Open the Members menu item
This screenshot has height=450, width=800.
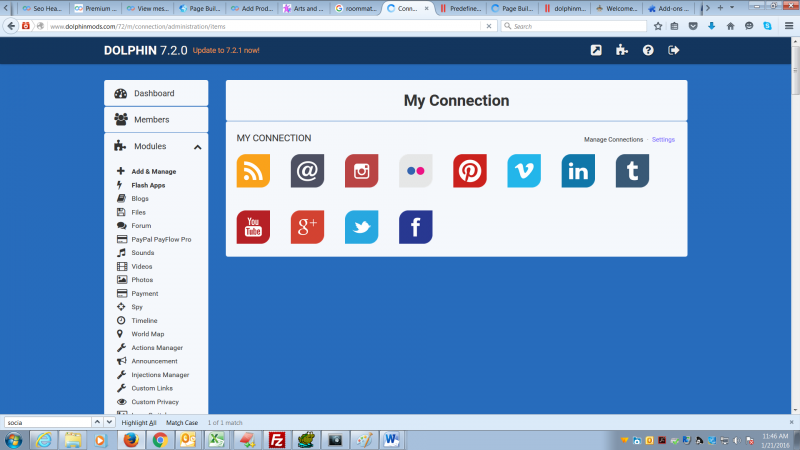pos(156,119)
